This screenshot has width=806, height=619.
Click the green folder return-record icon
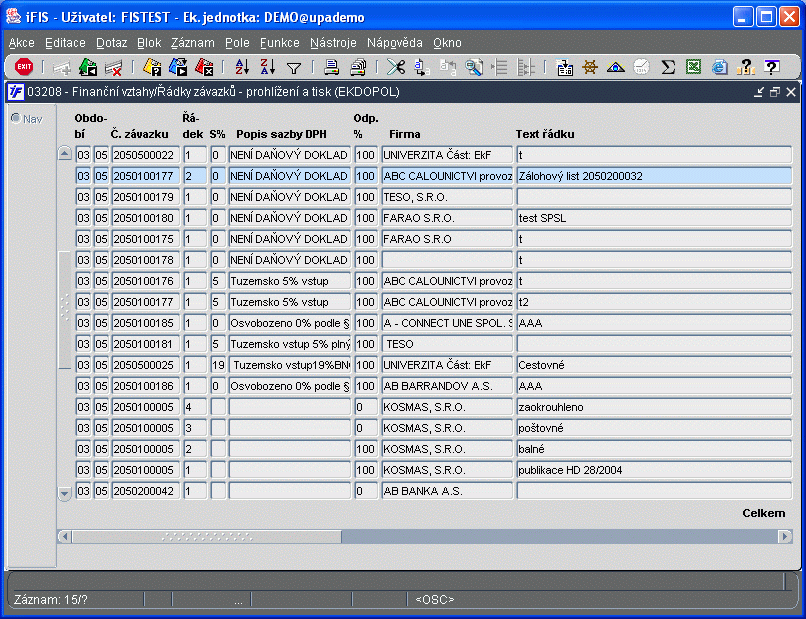pos(88,67)
